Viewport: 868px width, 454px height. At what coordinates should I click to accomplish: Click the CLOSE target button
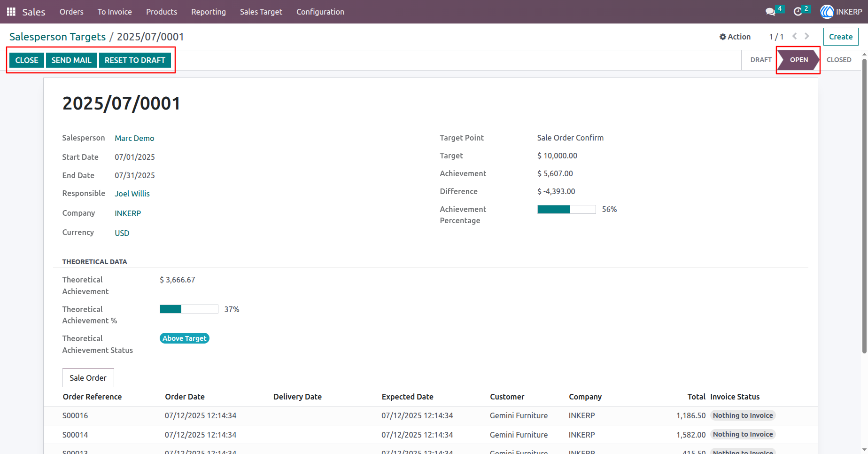tap(27, 60)
